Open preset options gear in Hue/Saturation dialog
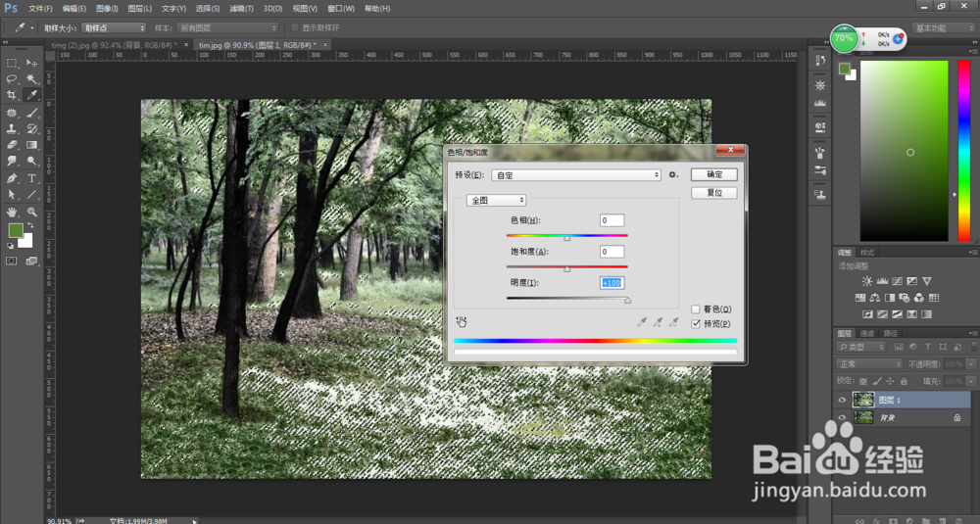 (673, 175)
